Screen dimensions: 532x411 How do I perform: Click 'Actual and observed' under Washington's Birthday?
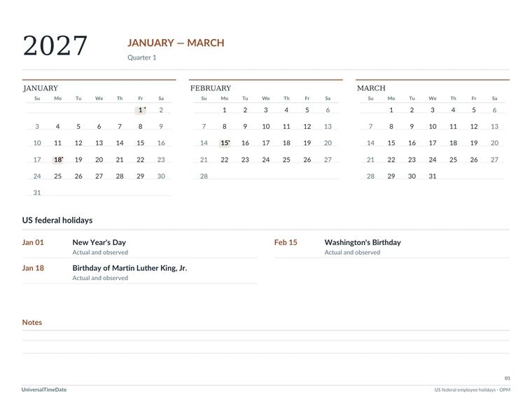[x=352, y=252]
